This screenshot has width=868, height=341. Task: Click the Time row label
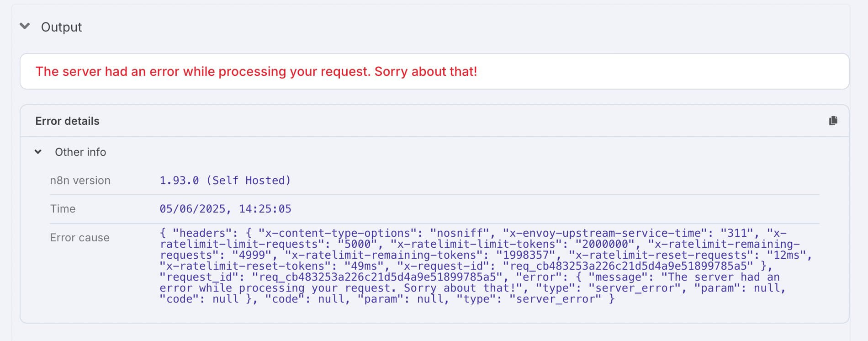coord(63,209)
